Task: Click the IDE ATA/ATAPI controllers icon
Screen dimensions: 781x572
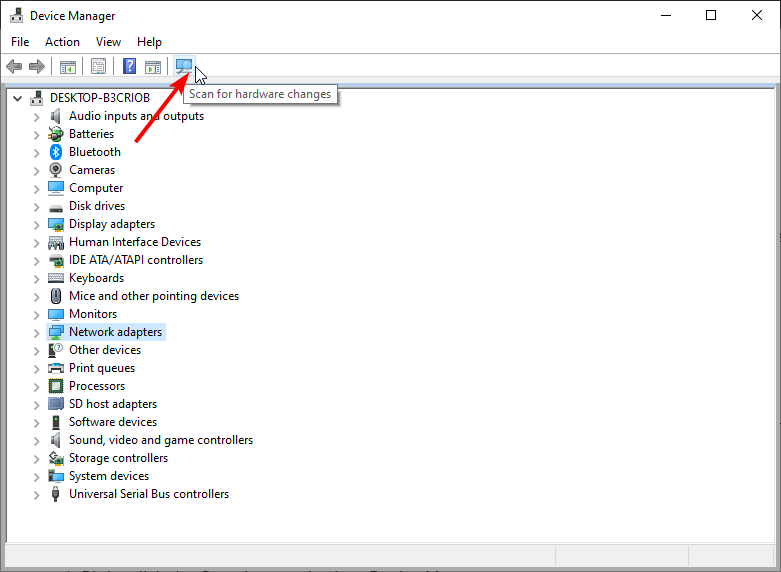Action: click(55, 260)
